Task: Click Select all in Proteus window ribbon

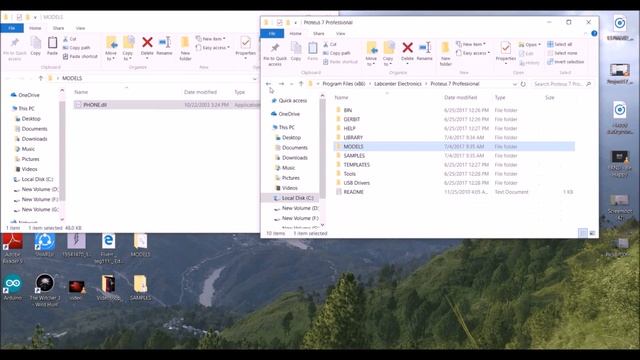Action: [x=560, y=44]
